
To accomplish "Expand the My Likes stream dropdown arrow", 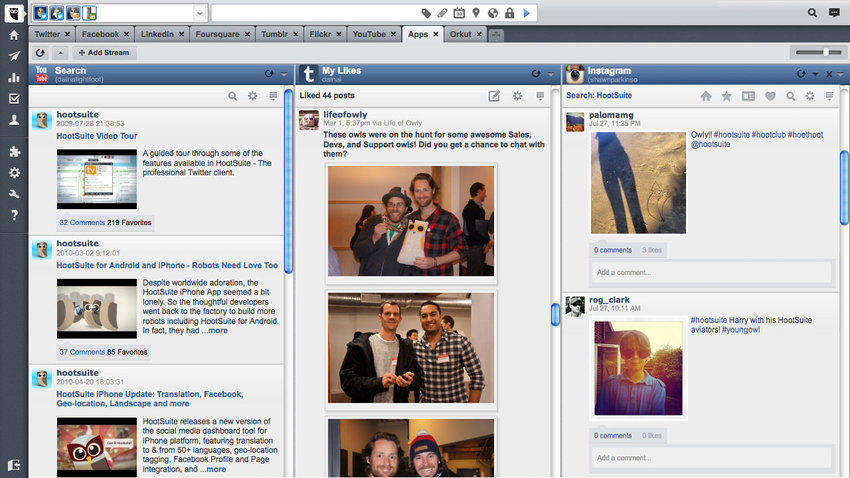I will pos(550,74).
